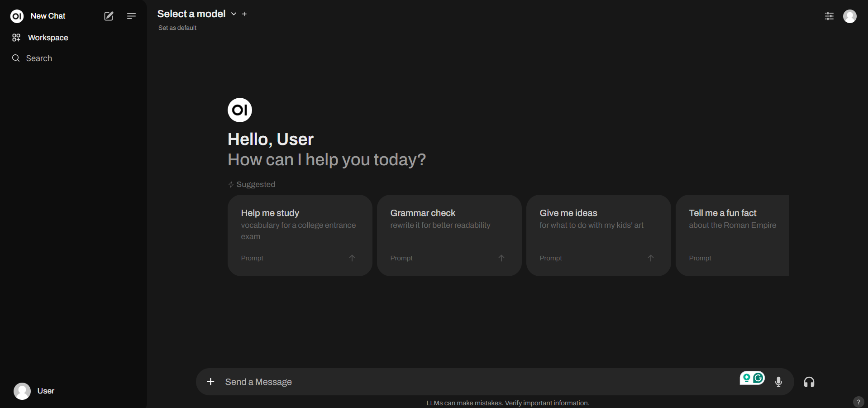Screen dimensions: 868x408
Task: Click the Open WebUI logo in sidebar
Action: click(x=17, y=16)
